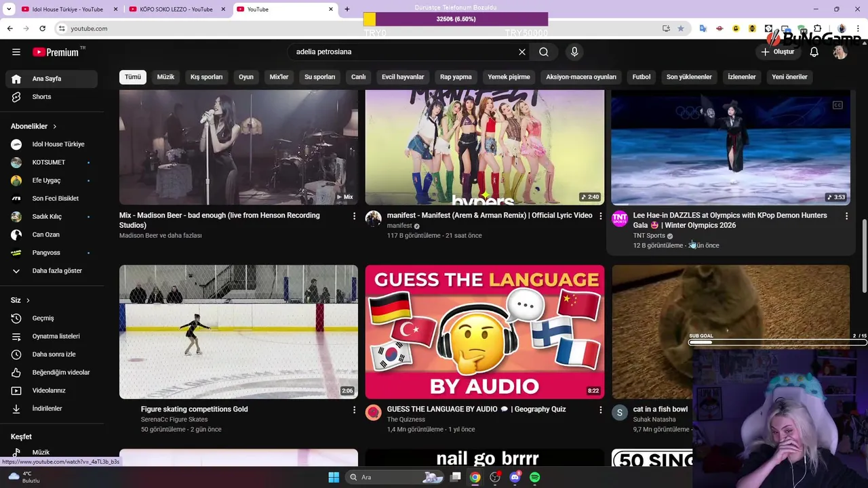868x488 pixels.
Task: Open the Lee Hae-in Olympics thumbnail
Action: tap(731, 147)
